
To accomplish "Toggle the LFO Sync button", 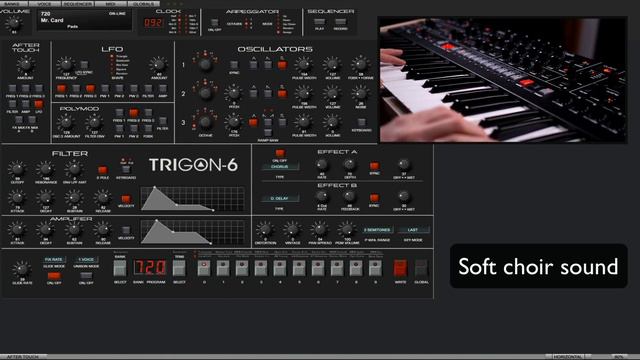I will [84, 64].
